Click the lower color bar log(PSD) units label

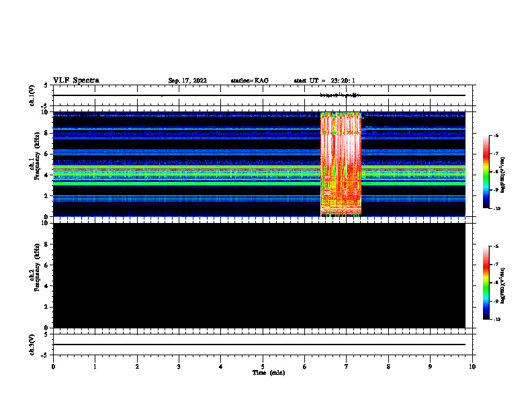coord(502,285)
